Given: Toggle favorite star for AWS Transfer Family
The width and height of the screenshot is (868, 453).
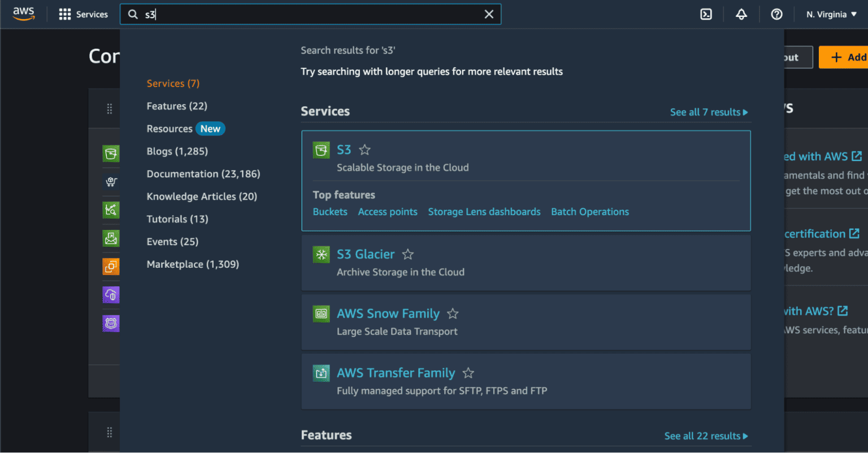Looking at the screenshot, I should coord(468,373).
